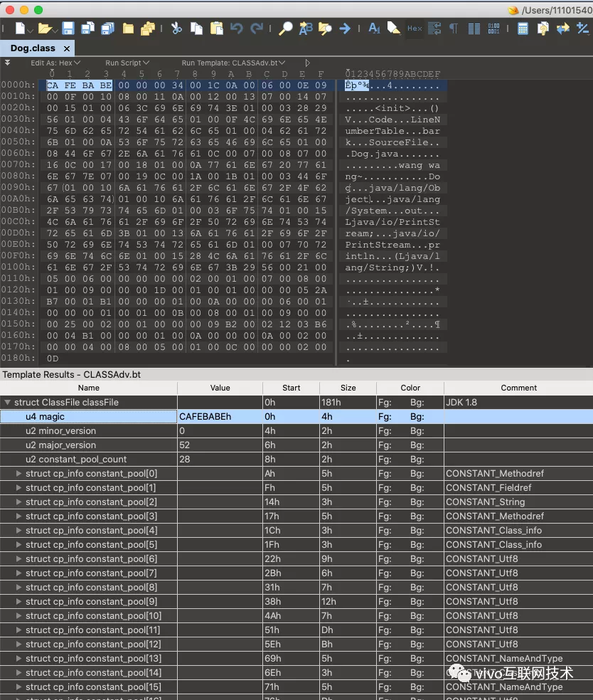Copy the selection with the Copy icon

(196, 28)
